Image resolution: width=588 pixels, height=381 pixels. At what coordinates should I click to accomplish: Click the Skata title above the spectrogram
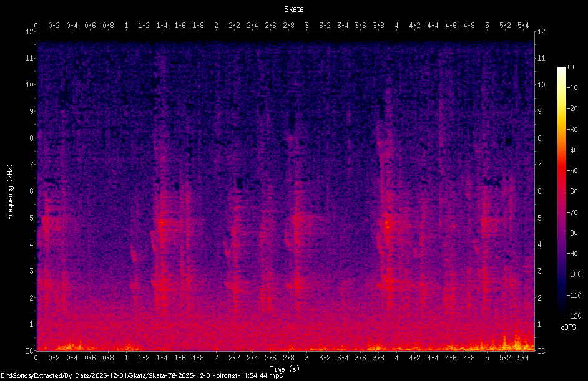[x=293, y=9]
